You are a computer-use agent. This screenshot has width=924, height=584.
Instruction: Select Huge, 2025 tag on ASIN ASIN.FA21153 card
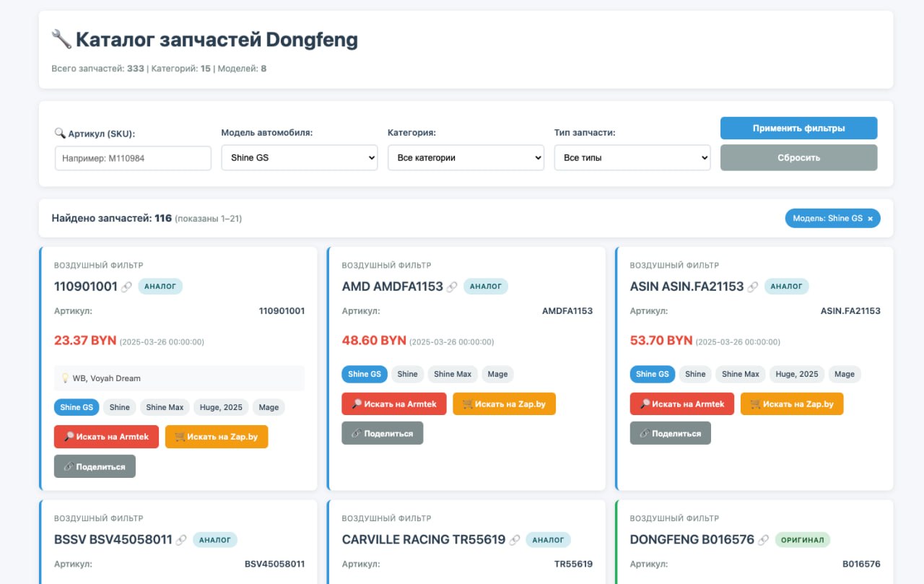[797, 374]
